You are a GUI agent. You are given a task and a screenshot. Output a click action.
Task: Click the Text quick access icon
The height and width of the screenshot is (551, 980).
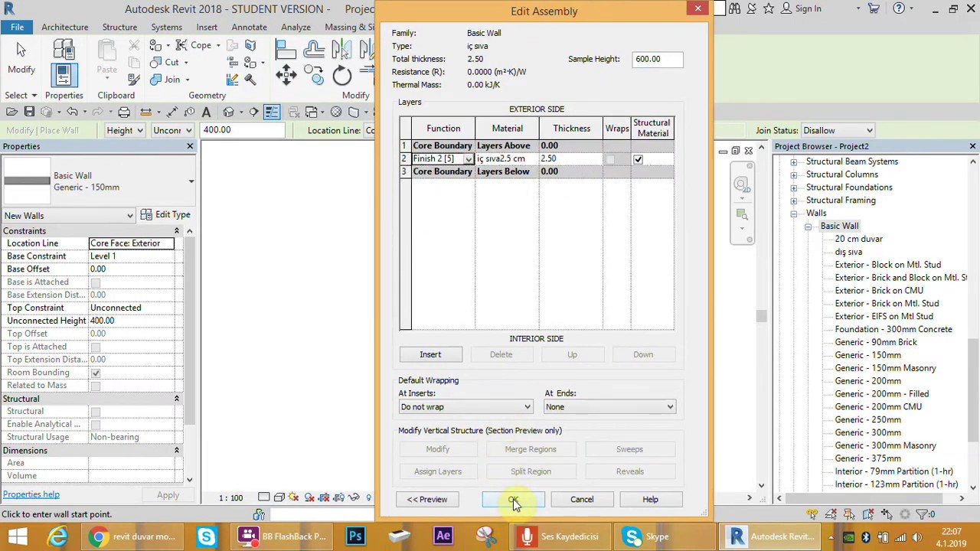(x=206, y=112)
